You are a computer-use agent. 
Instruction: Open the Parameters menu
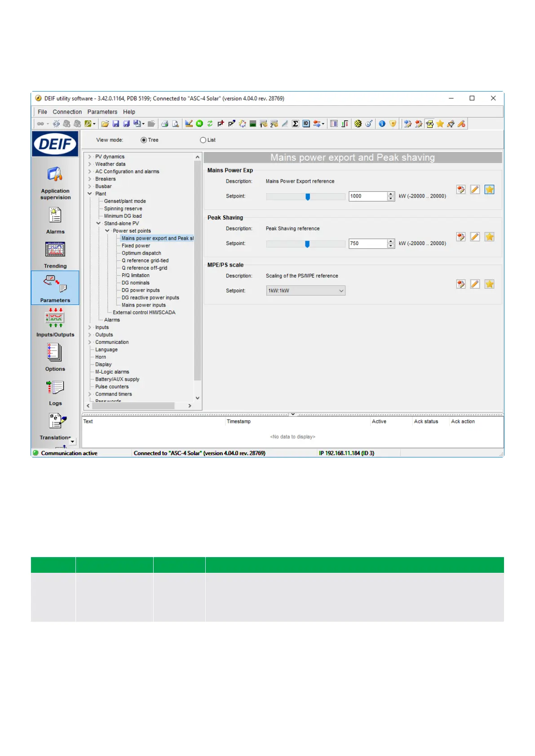102,112
